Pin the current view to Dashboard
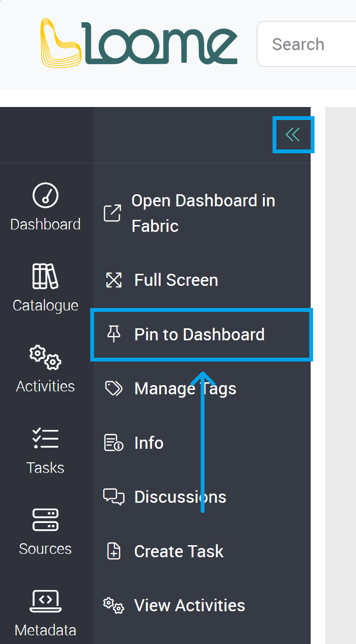 pyautogui.click(x=200, y=334)
